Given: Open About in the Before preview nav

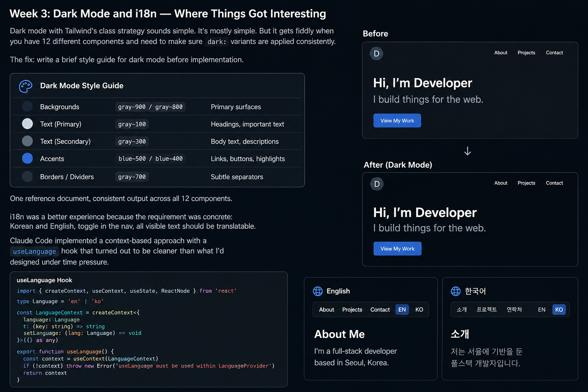Looking at the screenshot, I should click(x=501, y=53).
